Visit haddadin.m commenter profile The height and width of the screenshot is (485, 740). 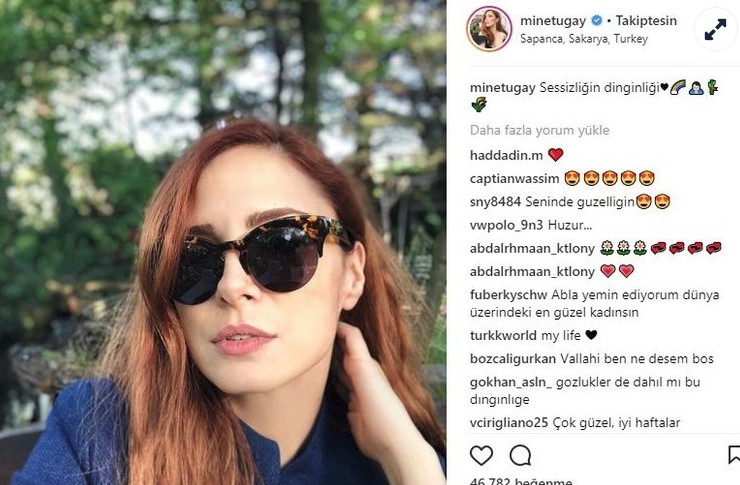pos(506,155)
